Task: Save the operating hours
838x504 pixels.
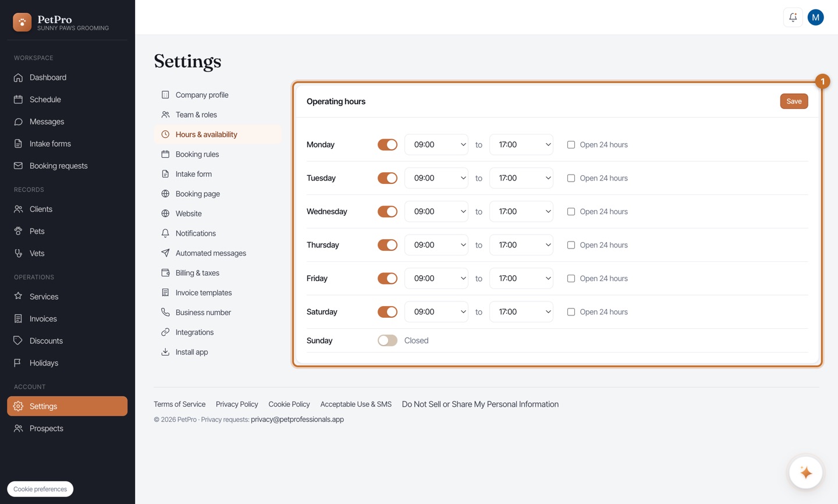Action: tap(794, 101)
